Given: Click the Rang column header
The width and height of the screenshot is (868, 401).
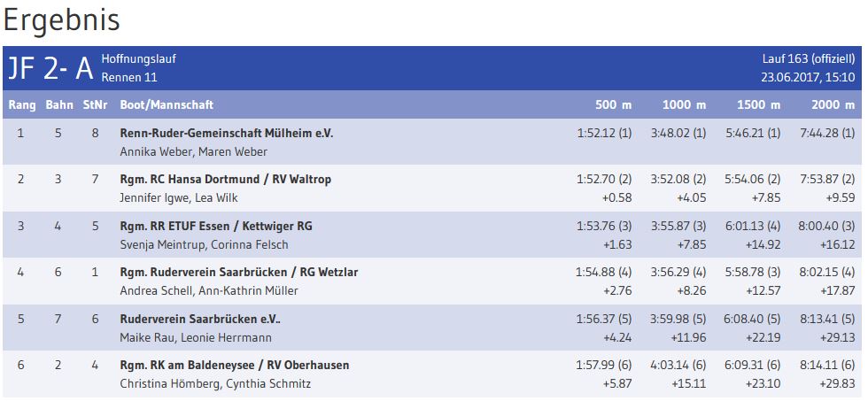Looking at the screenshot, I should tap(22, 105).
